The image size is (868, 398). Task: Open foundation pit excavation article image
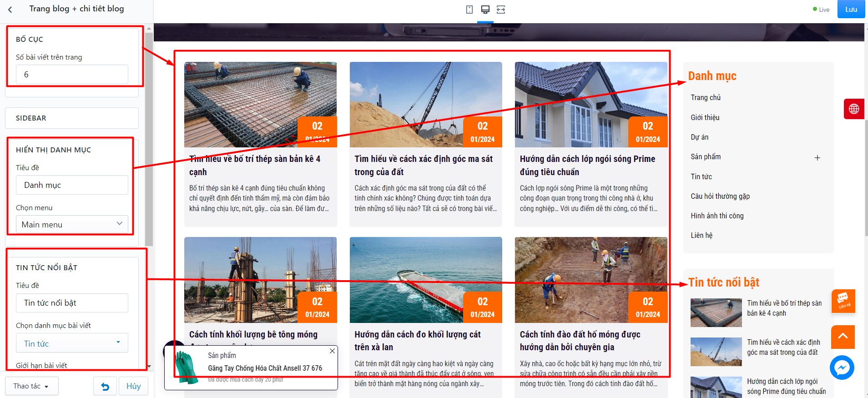[591, 280]
